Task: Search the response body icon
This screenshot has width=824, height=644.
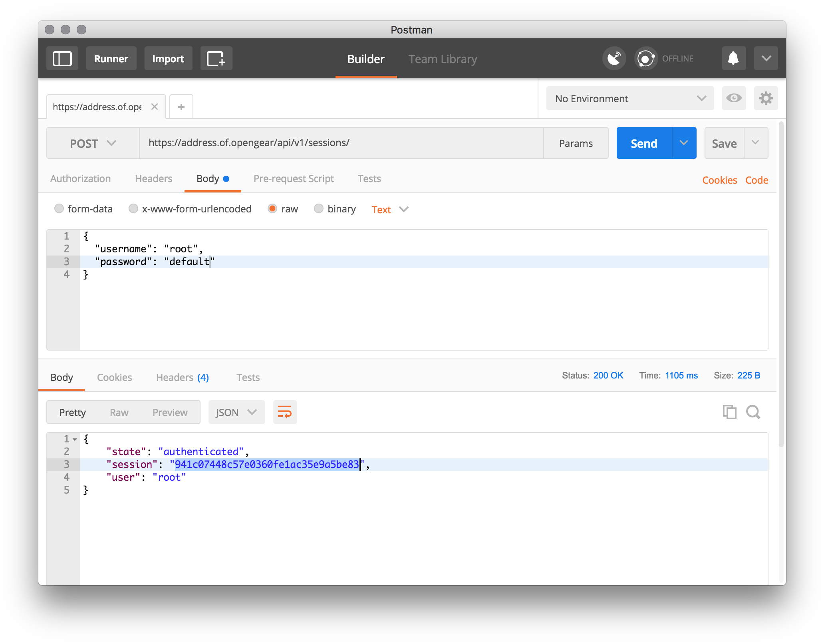Action: [x=753, y=412]
